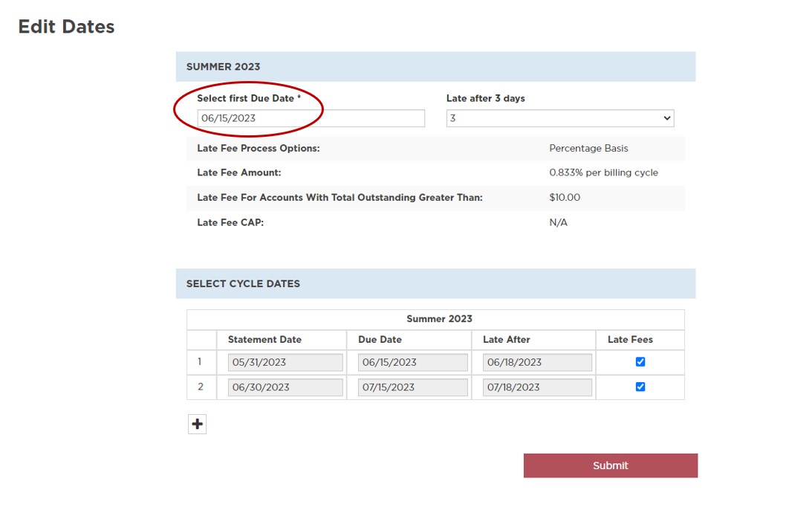
Task: Click the 07/18/2023 late after field
Action: pos(536,387)
